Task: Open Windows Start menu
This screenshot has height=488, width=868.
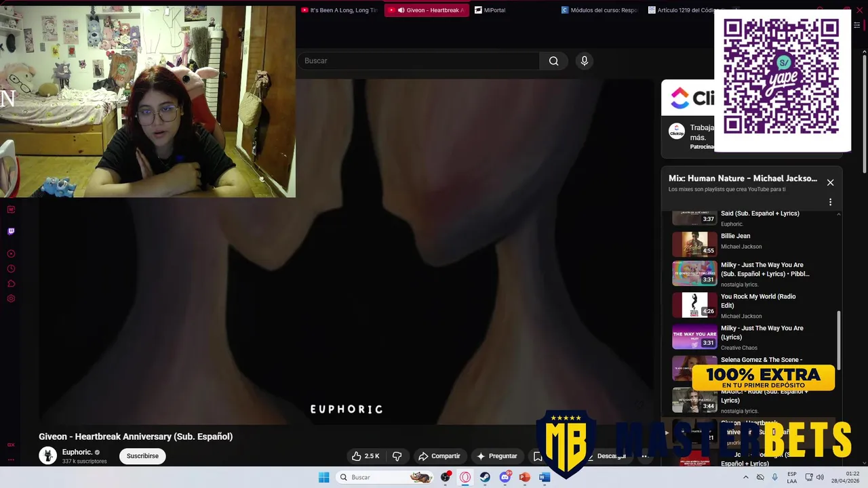Action: coord(324,477)
